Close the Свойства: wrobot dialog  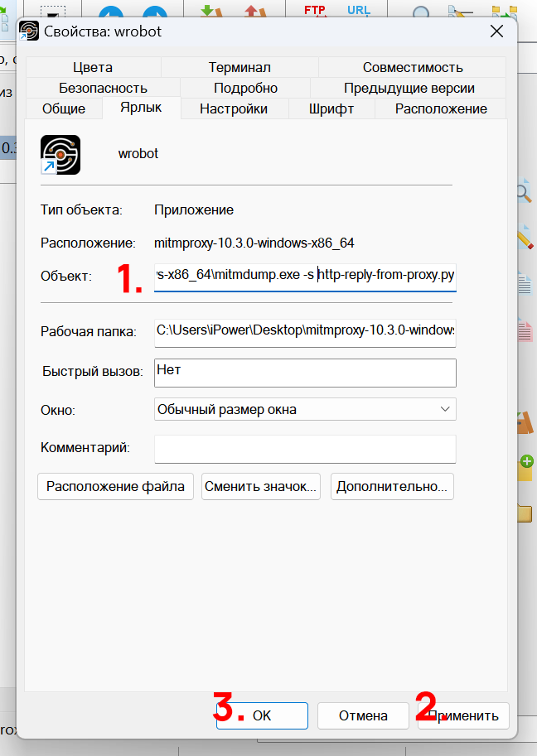pyautogui.click(x=496, y=31)
